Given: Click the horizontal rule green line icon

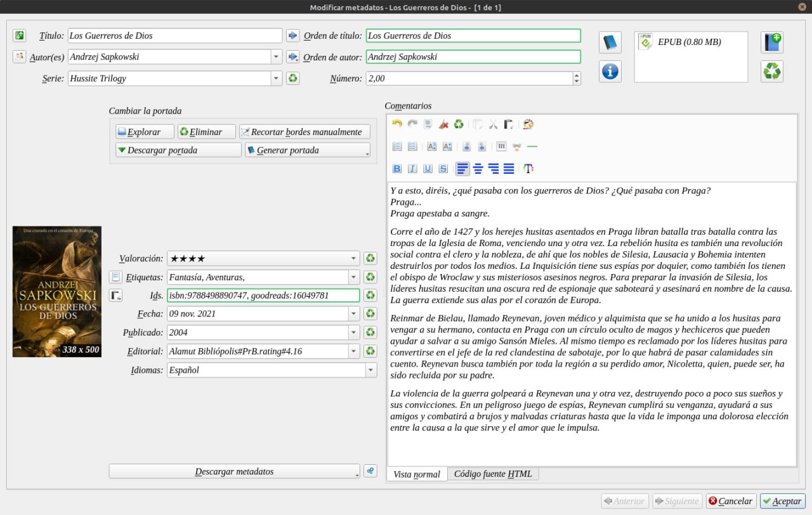Looking at the screenshot, I should pyautogui.click(x=532, y=147).
